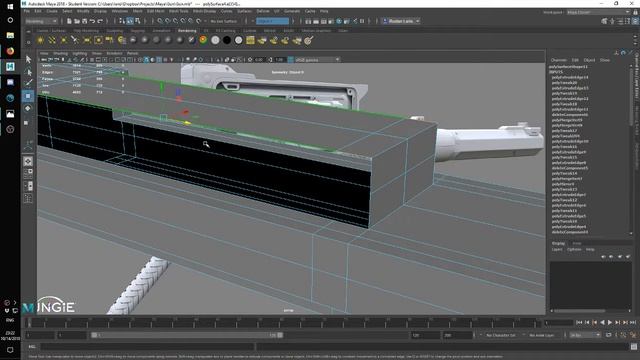The height and width of the screenshot is (360, 640).
Task: Open the Edit Mesh menu
Action: (x=156, y=11)
